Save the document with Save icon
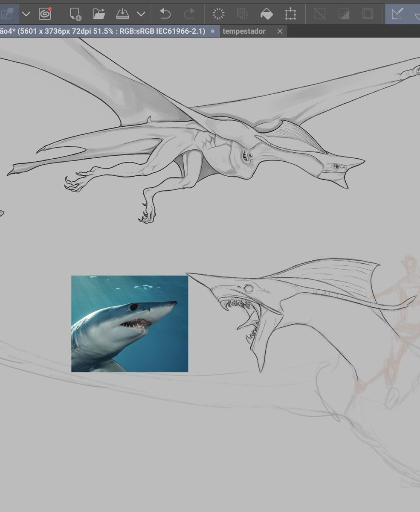 pos(122,14)
